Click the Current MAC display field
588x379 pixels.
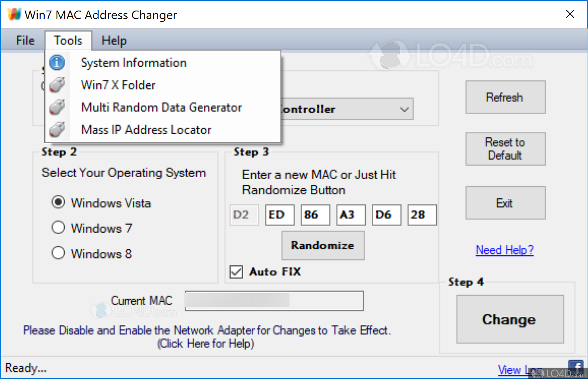[274, 301]
